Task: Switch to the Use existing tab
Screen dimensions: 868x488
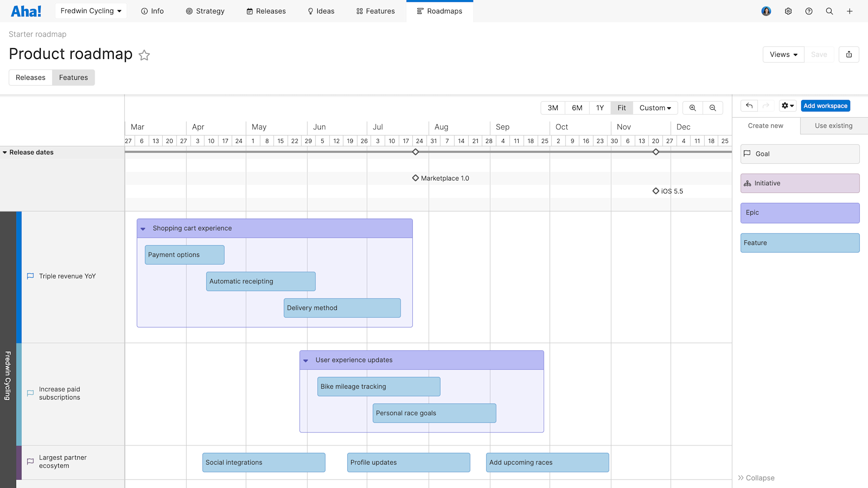Action: click(x=833, y=125)
